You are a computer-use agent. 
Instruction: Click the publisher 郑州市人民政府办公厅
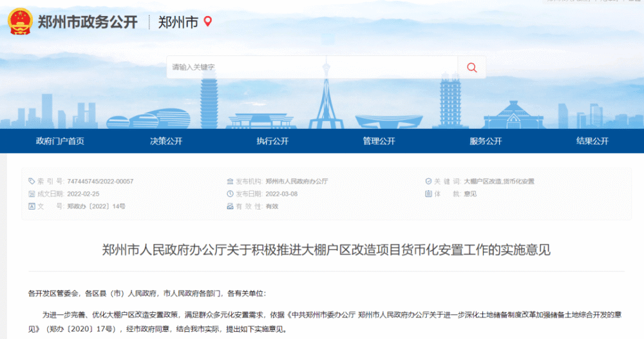pos(296,181)
